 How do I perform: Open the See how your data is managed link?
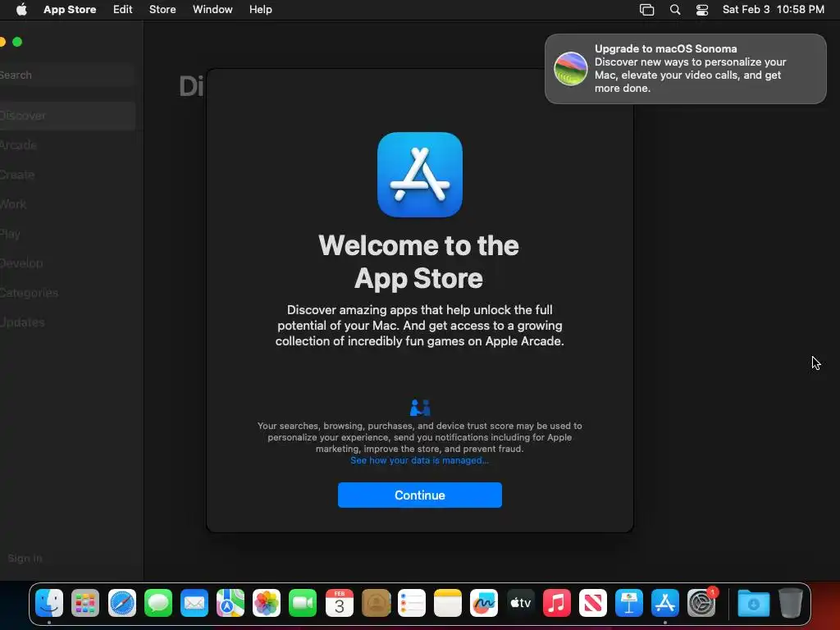point(419,460)
